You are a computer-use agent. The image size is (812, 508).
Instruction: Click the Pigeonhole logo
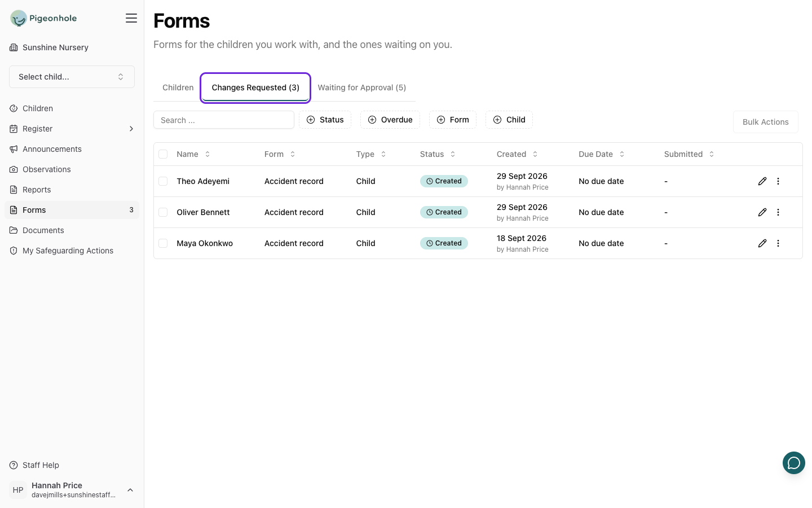coord(43,18)
